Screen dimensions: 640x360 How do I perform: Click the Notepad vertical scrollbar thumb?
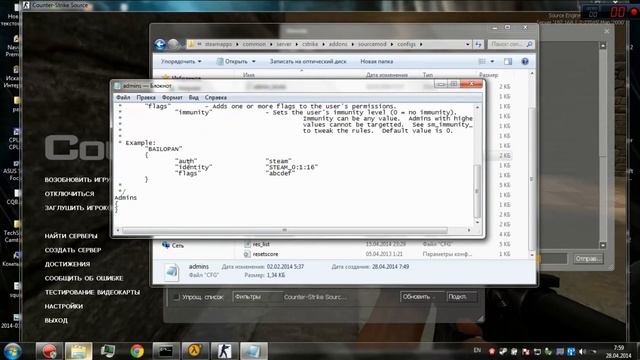(477, 191)
